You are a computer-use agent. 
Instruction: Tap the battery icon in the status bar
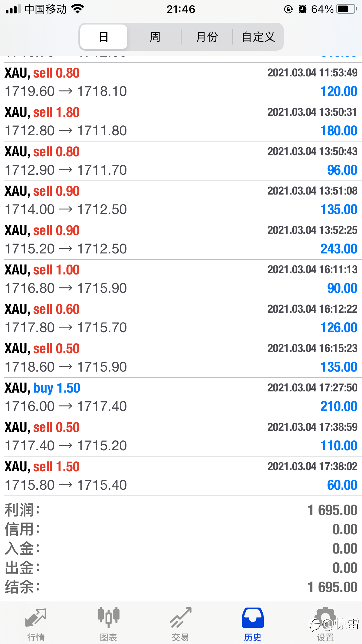click(346, 9)
